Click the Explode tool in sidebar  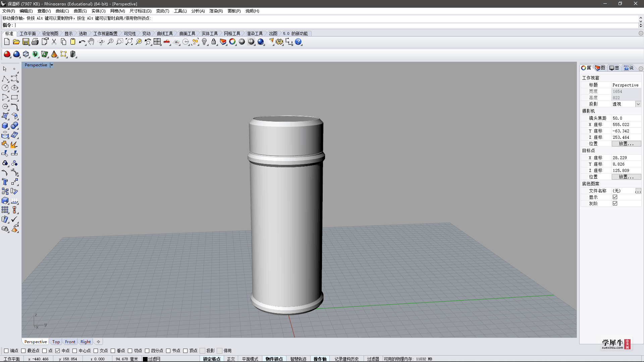pos(14,144)
